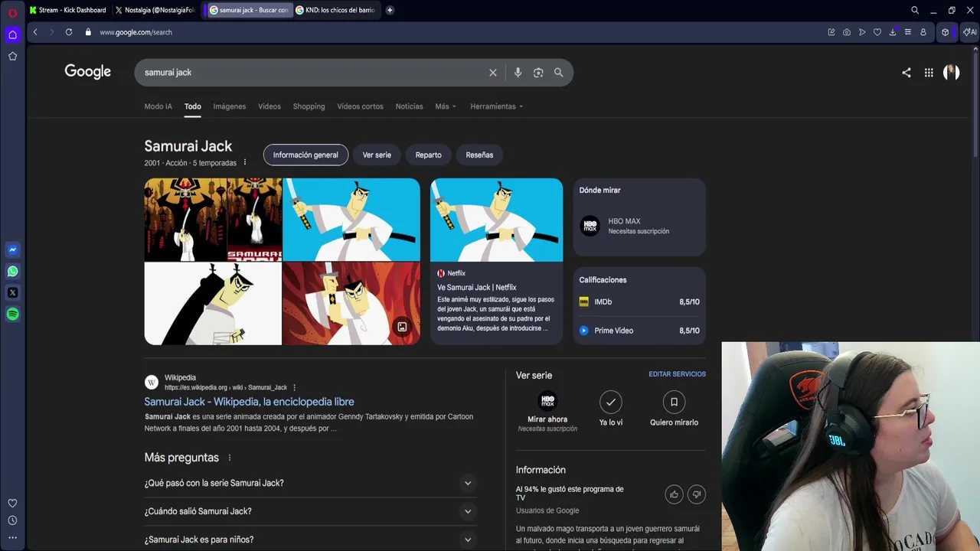Go back with the browser arrow
This screenshot has height=551, width=980.
point(35,32)
